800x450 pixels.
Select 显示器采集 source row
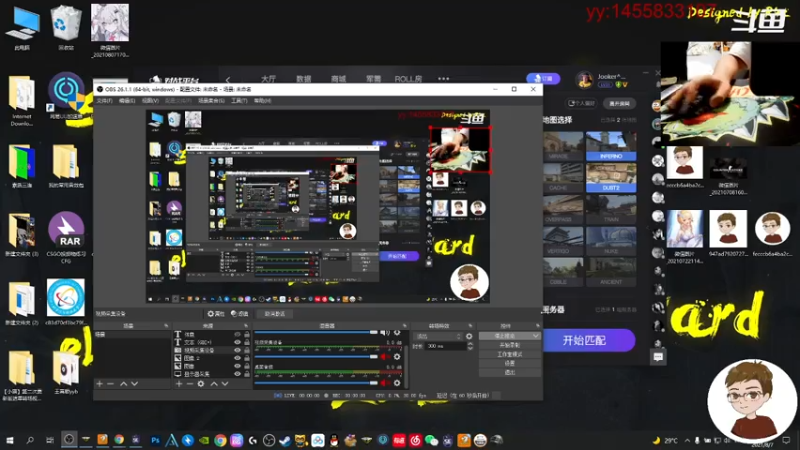pos(212,374)
